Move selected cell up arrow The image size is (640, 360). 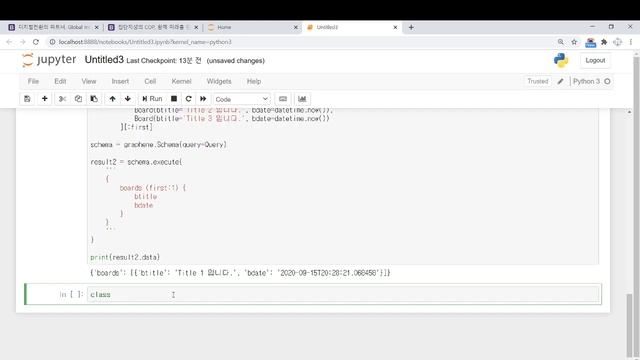pos(112,99)
